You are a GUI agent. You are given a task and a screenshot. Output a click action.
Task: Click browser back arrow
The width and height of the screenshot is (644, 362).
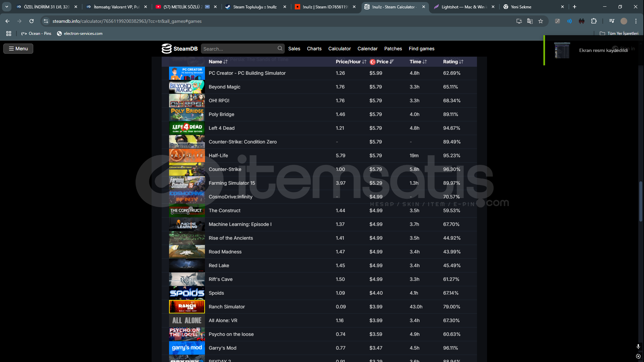tap(7, 21)
